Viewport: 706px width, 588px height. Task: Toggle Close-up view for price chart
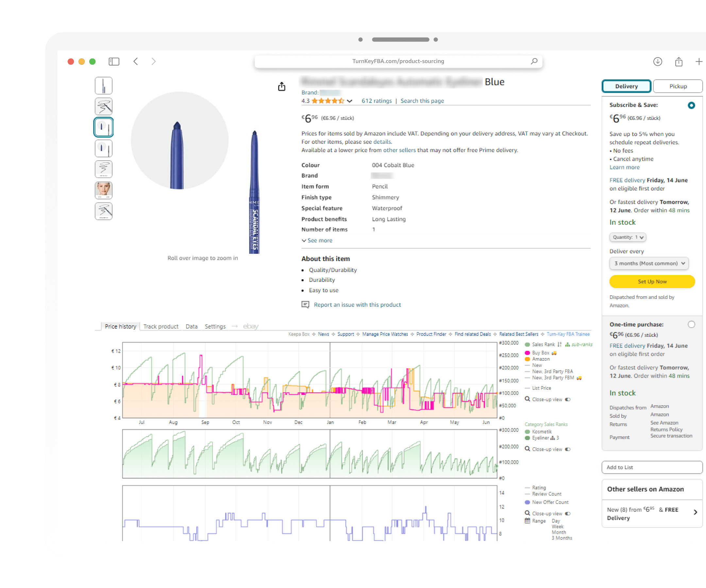(x=568, y=400)
